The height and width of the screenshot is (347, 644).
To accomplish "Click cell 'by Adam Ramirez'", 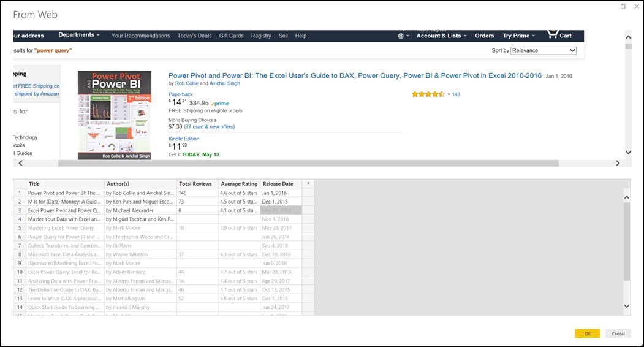I will pyautogui.click(x=141, y=272).
